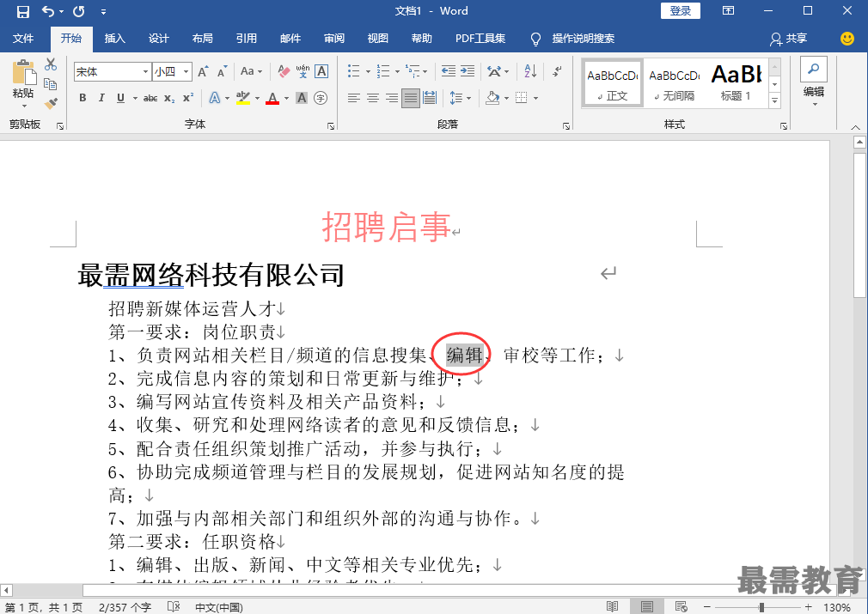The height and width of the screenshot is (614, 868).
Task: Click the 共享 (Share) button
Action: click(x=788, y=38)
